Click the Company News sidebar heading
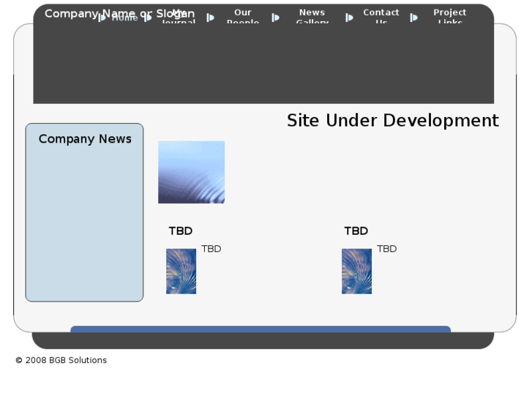Screen dimensions: 532x399 coord(85,139)
